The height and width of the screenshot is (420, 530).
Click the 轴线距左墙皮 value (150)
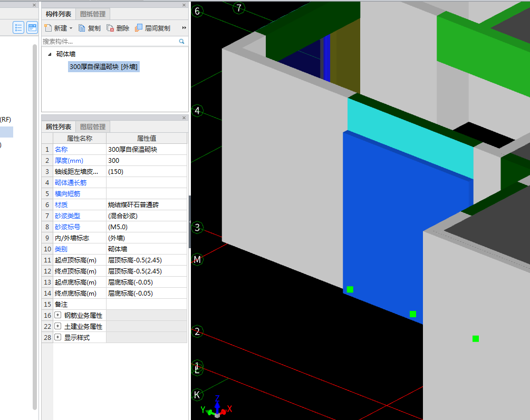coord(147,172)
